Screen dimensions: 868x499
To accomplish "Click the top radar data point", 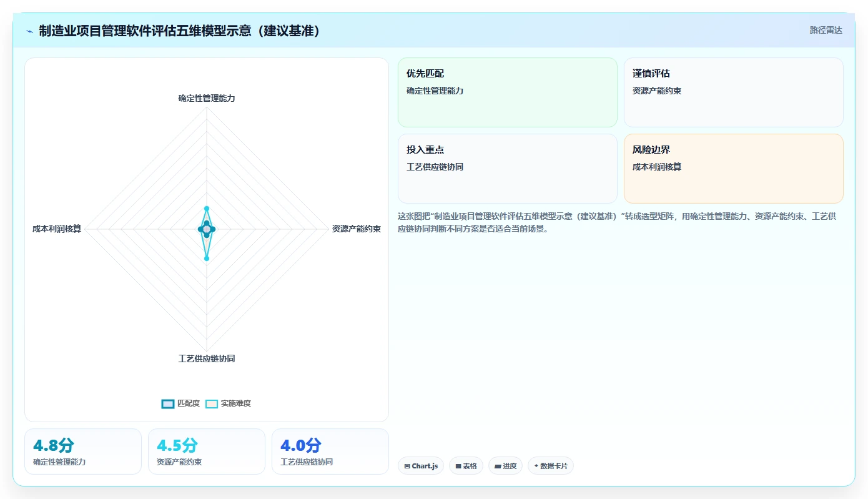I will tap(207, 209).
